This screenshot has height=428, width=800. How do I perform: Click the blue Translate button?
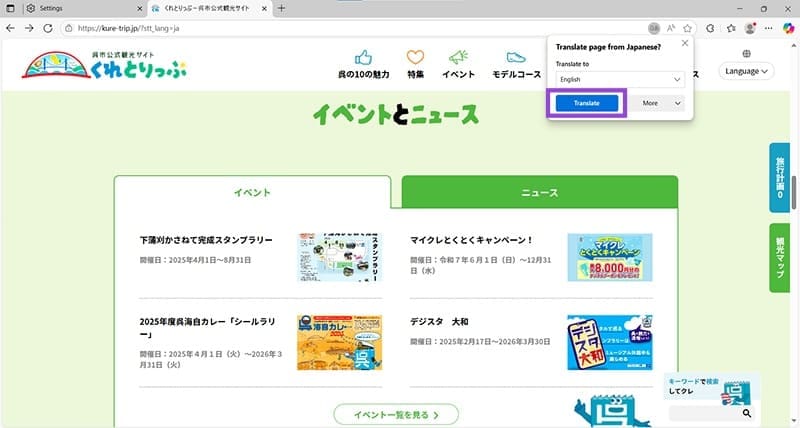587,103
